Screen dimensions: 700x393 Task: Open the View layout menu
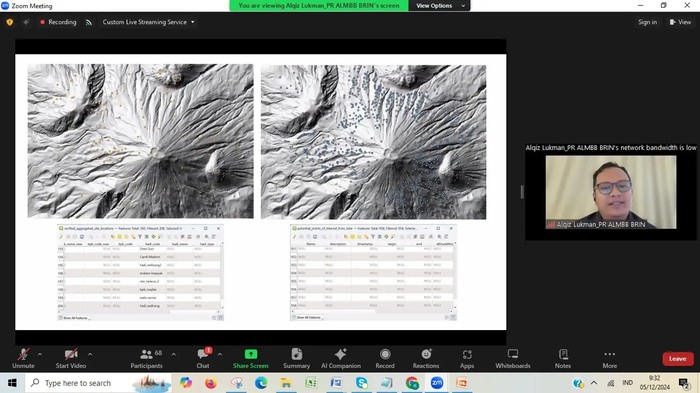pyautogui.click(x=680, y=22)
